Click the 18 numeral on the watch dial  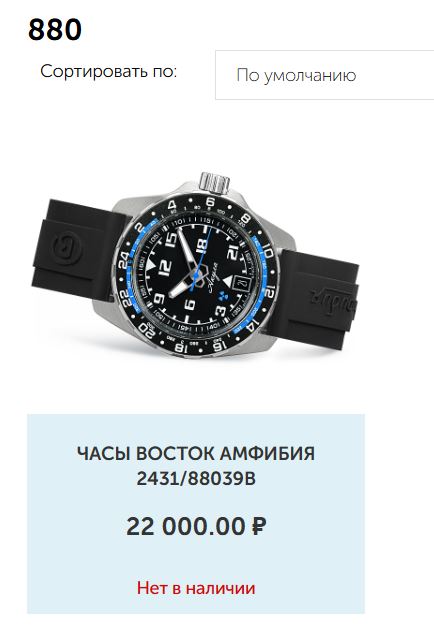click(x=201, y=245)
